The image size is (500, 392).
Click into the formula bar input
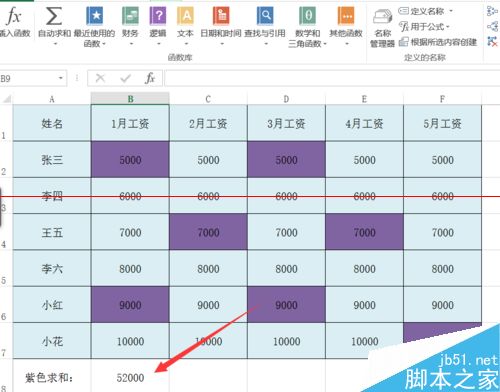[x=332, y=78]
